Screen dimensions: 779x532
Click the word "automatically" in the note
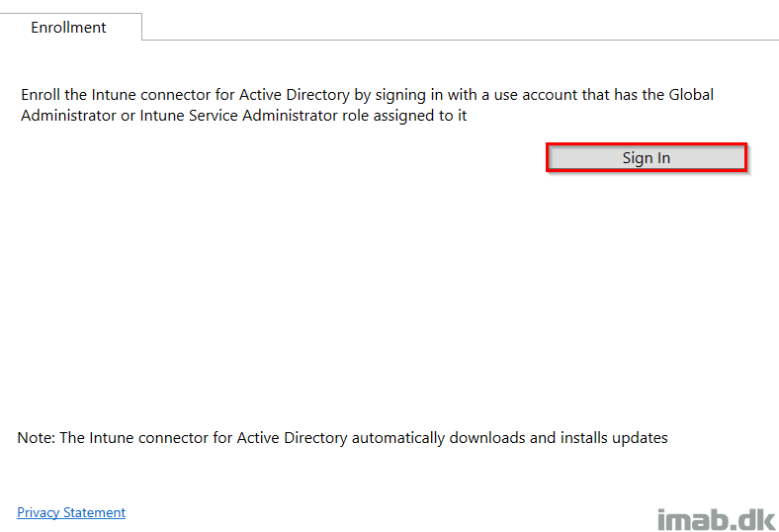point(398,438)
